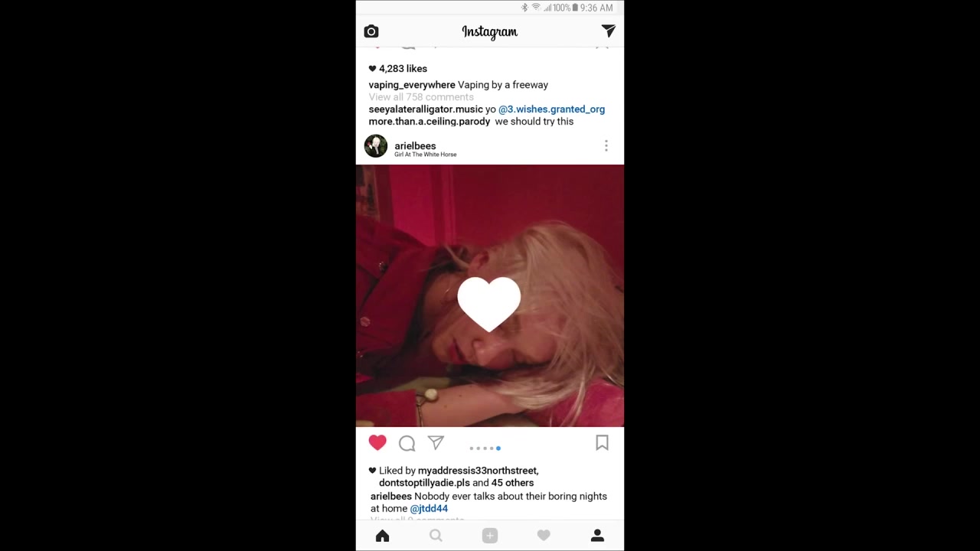Open the 45 others likes list
Image resolution: width=980 pixels, height=551 pixels.
512,483
